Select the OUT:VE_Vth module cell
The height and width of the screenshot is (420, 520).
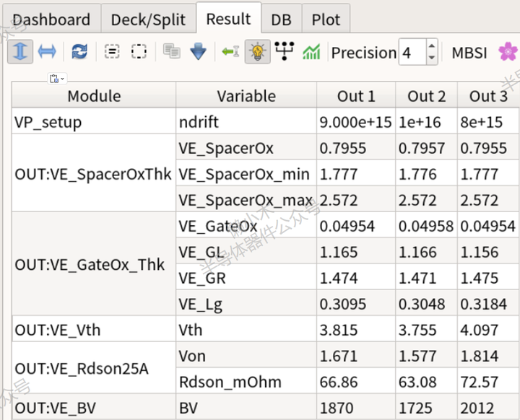click(94, 329)
